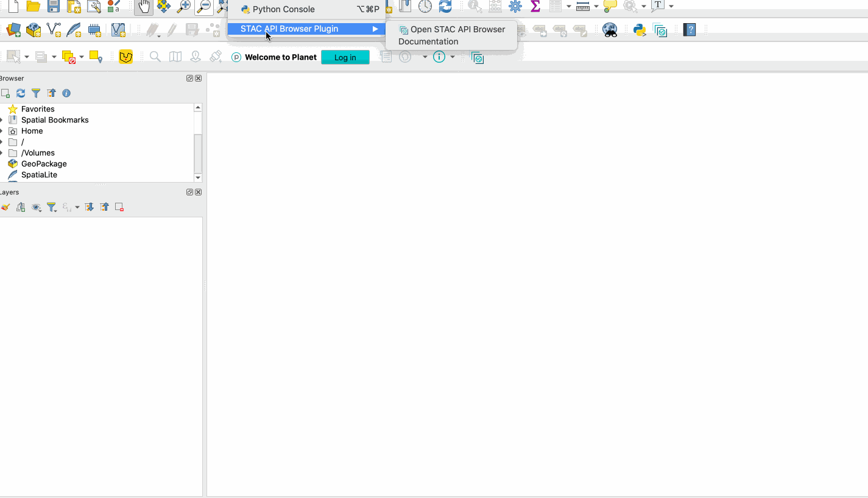Image resolution: width=868 pixels, height=498 pixels.
Task: Remove selected layer or group
Action: pyautogui.click(x=119, y=207)
